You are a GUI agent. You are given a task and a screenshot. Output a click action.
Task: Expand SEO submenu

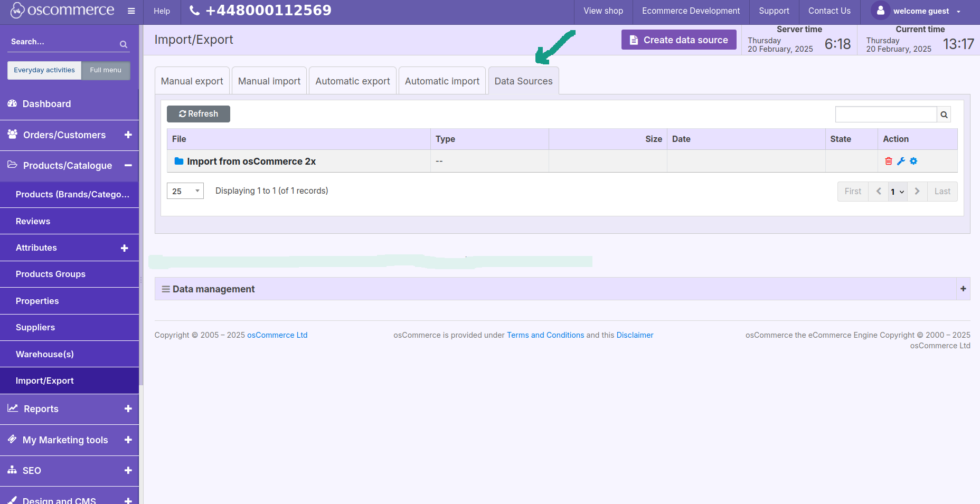(x=128, y=470)
